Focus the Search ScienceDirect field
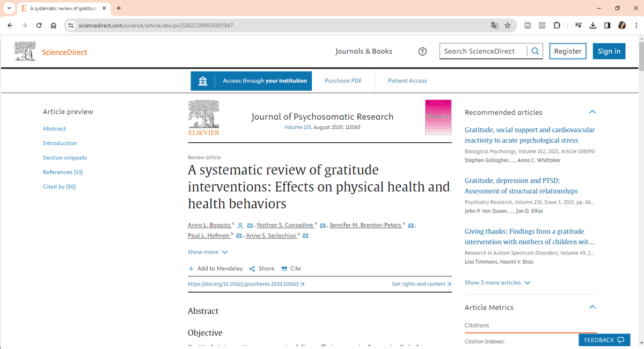 point(483,51)
